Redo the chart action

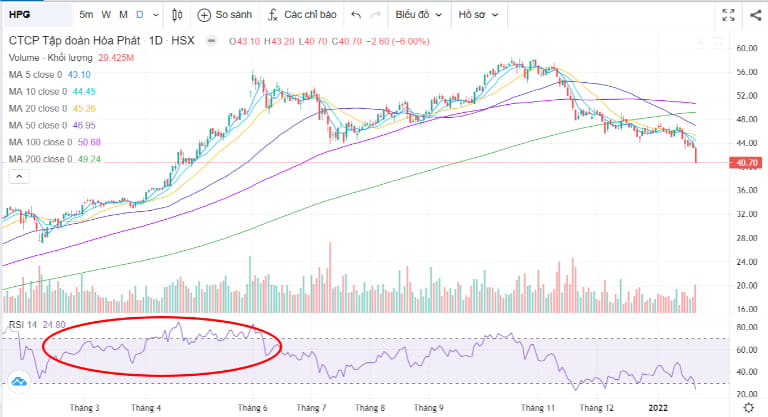[x=375, y=15]
